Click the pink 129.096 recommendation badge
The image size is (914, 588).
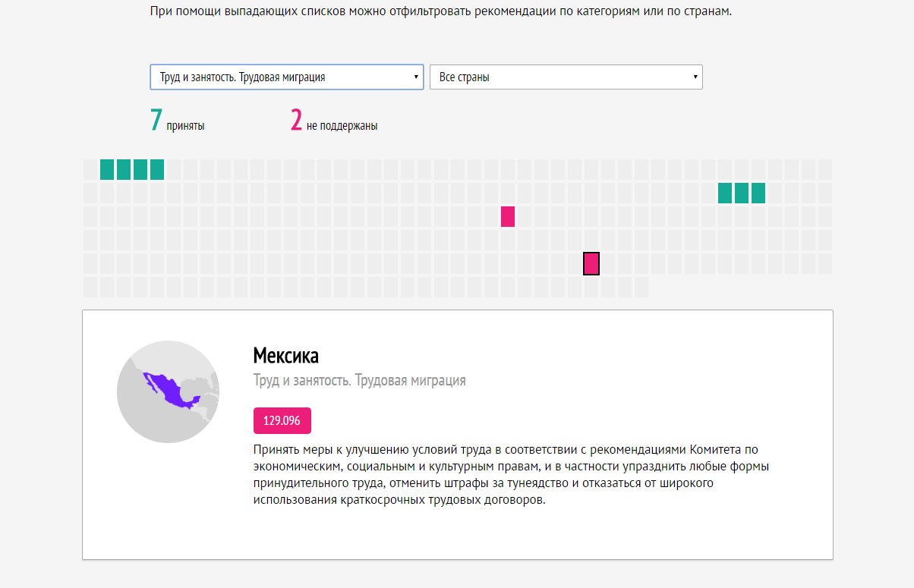click(282, 420)
